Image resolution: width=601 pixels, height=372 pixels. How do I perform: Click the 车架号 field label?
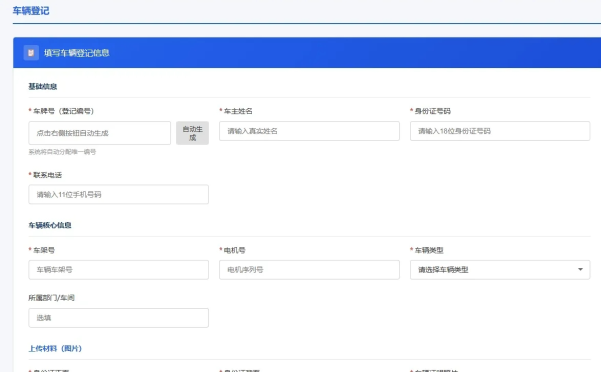[44, 250]
